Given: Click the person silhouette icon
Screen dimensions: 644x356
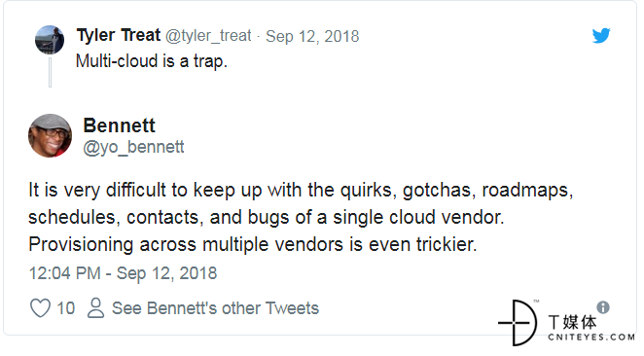Looking at the screenshot, I should tap(95, 308).
